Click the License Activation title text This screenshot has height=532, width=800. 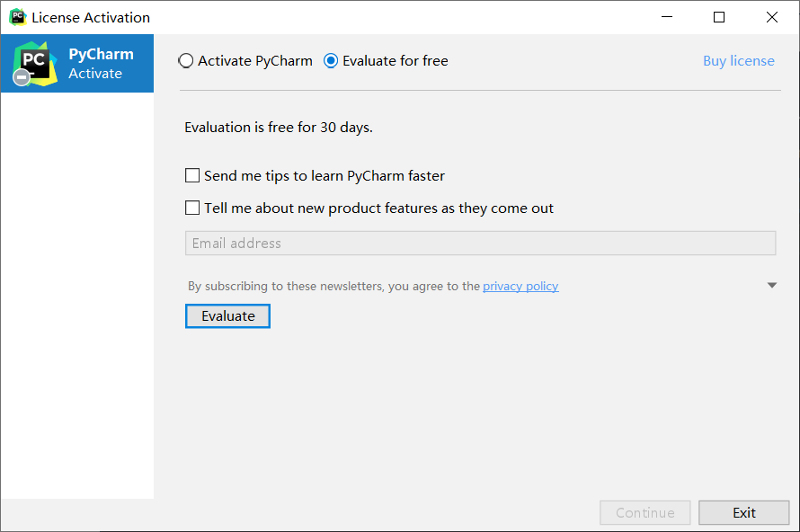pos(91,17)
